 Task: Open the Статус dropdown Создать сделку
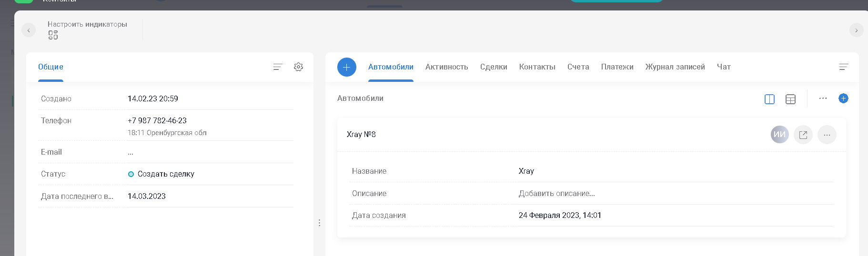point(165,174)
